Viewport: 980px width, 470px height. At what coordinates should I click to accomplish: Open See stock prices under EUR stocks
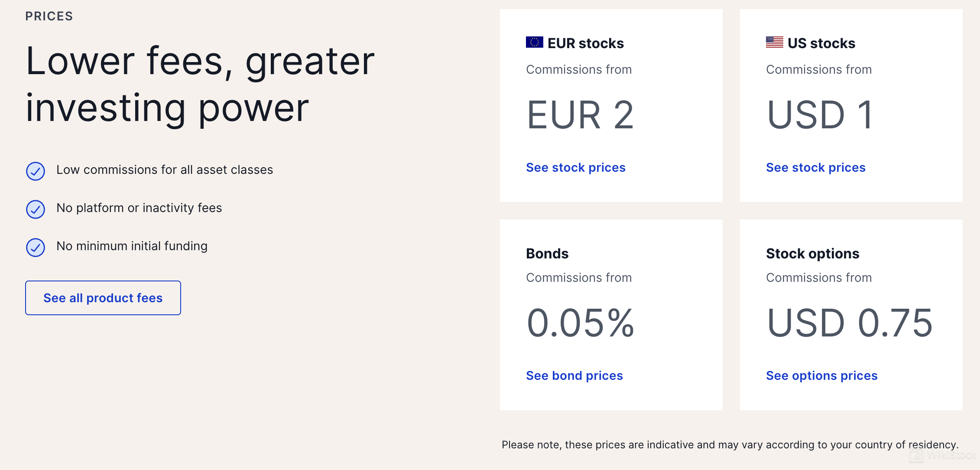[575, 167]
